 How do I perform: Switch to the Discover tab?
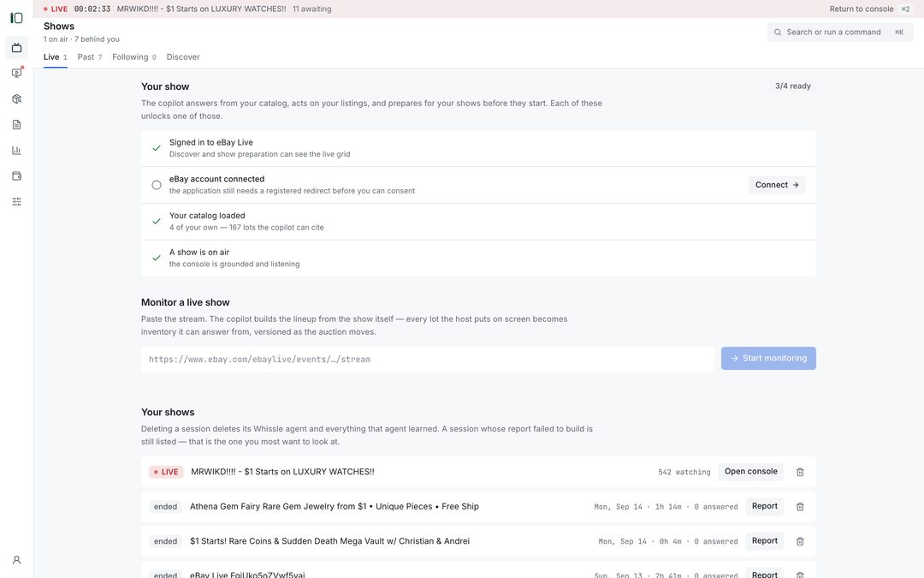point(183,57)
